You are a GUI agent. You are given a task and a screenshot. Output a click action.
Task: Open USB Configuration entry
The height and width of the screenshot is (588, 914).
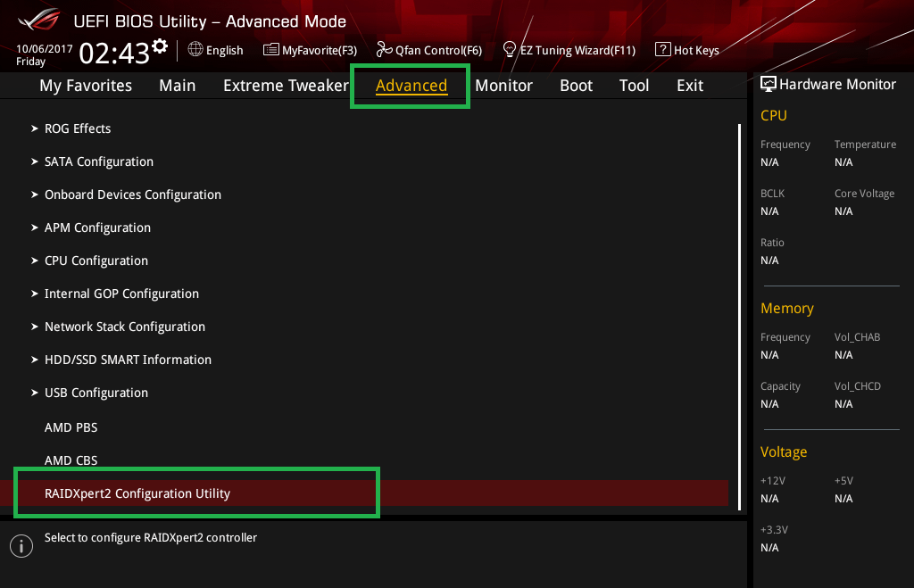96,393
